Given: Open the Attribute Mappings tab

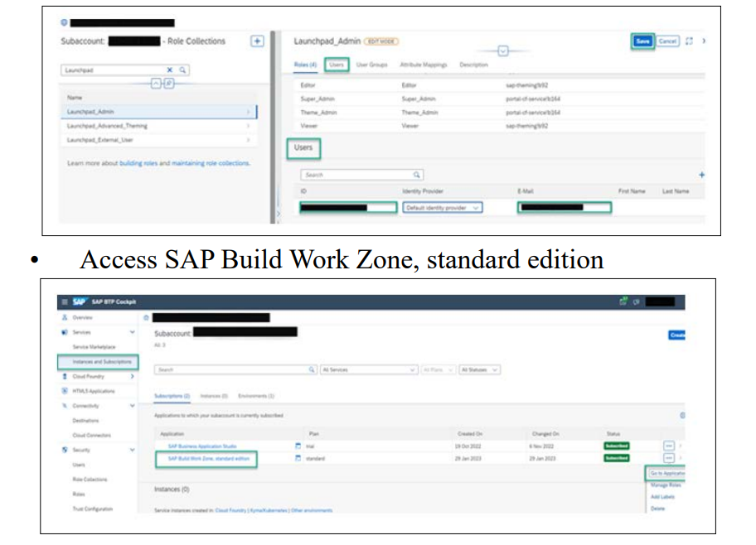Looking at the screenshot, I should (x=424, y=65).
